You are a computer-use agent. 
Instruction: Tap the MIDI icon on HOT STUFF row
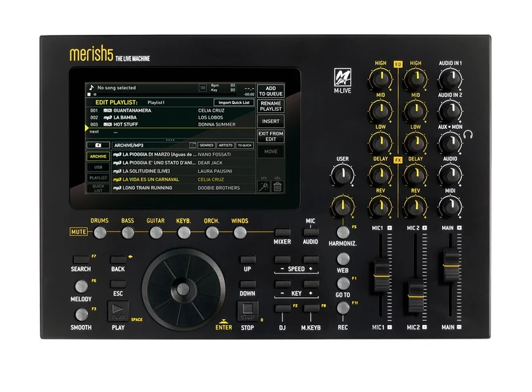[x=108, y=124]
